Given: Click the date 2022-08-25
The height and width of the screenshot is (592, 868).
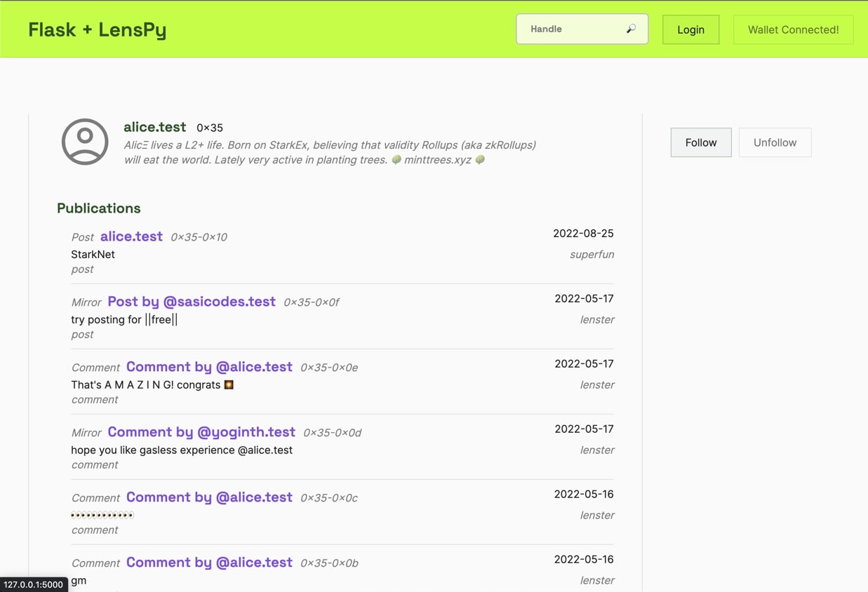Looking at the screenshot, I should pos(583,233).
